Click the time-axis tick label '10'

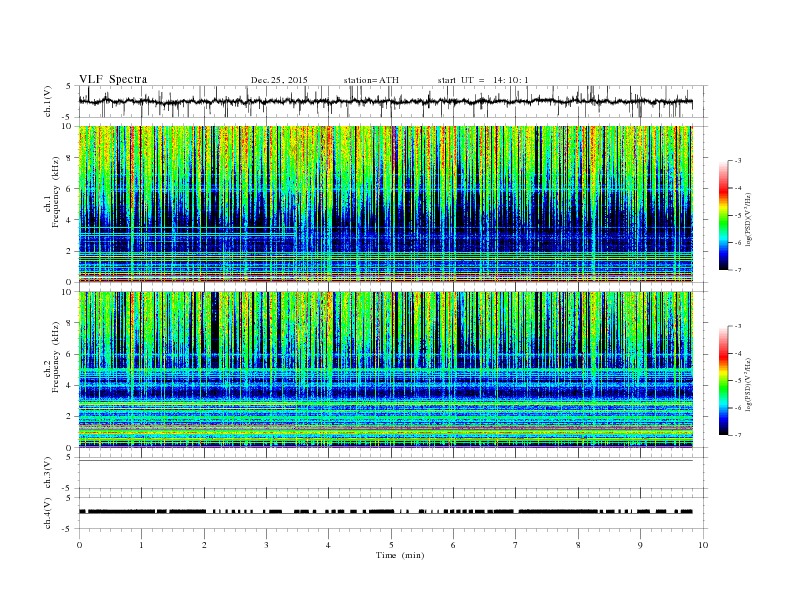coord(703,545)
